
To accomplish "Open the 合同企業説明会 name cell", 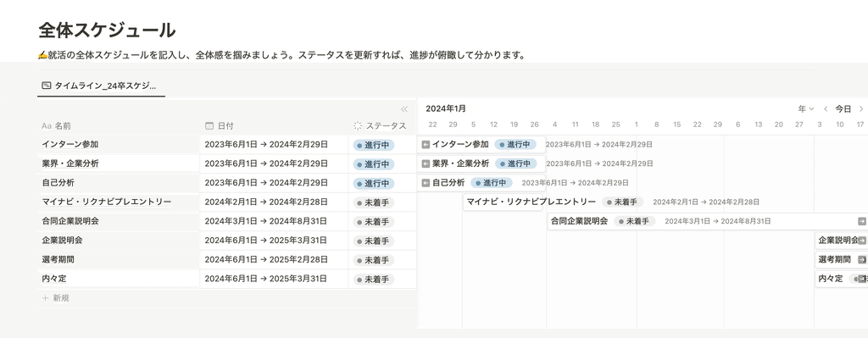I will pyautogui.click(x=119, y=221).
